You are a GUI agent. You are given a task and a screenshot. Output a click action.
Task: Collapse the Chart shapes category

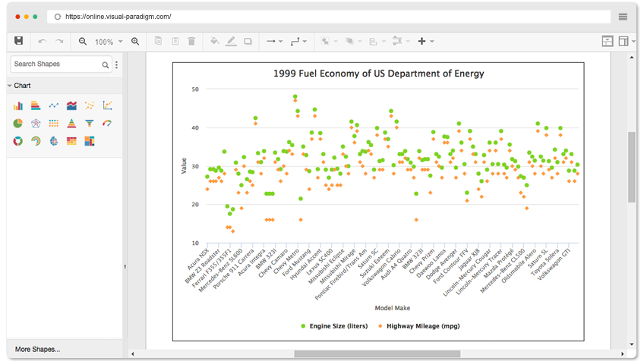(10, 86)
